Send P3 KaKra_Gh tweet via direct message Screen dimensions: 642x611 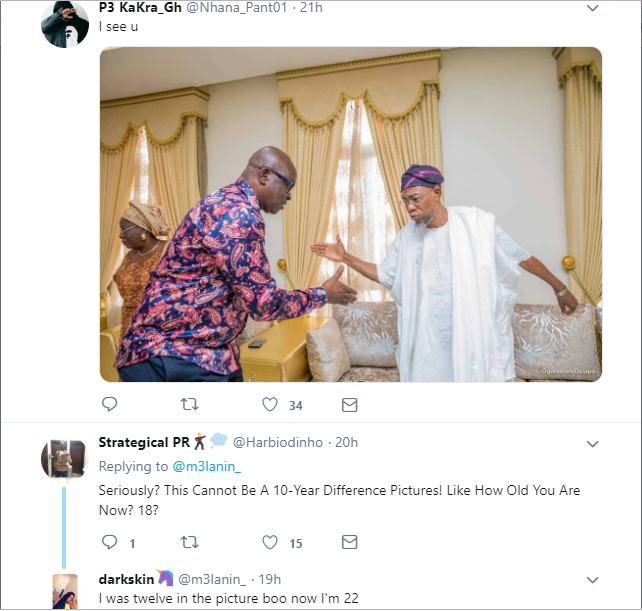click(x=350, y=405)
